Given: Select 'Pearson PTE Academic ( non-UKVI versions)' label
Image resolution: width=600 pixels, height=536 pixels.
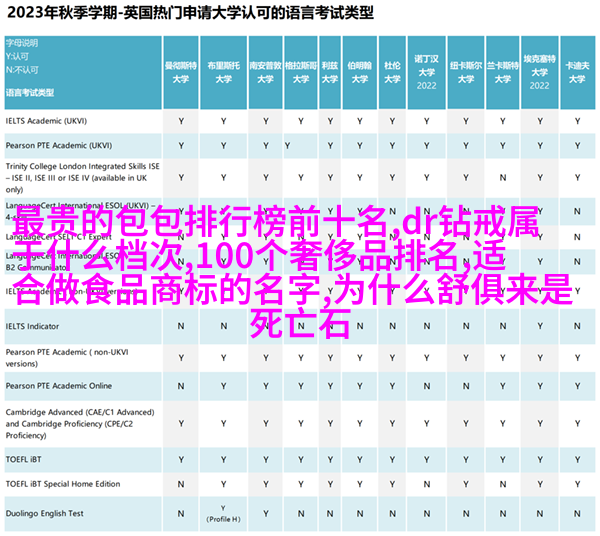Looking at the screenshot, I should coord(67,358).
